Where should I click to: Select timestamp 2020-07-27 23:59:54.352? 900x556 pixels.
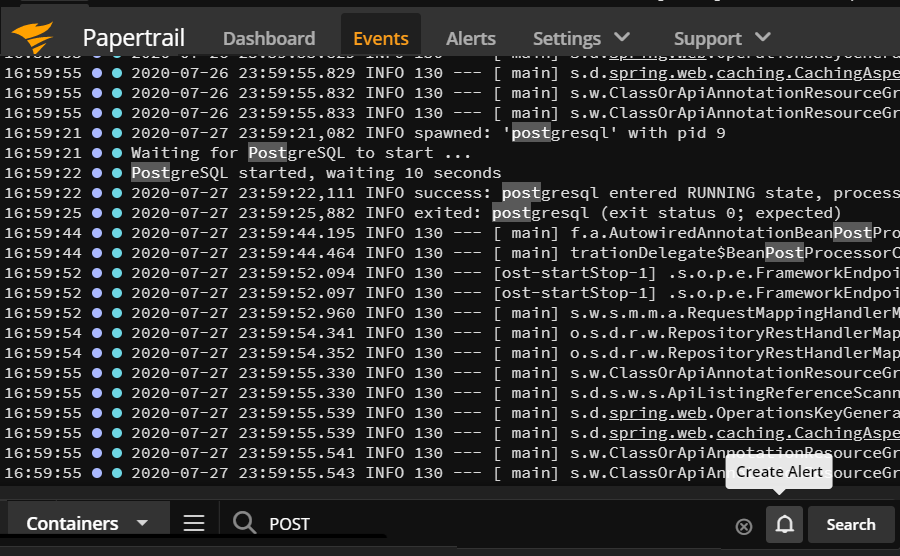click(x=243, y=353)
